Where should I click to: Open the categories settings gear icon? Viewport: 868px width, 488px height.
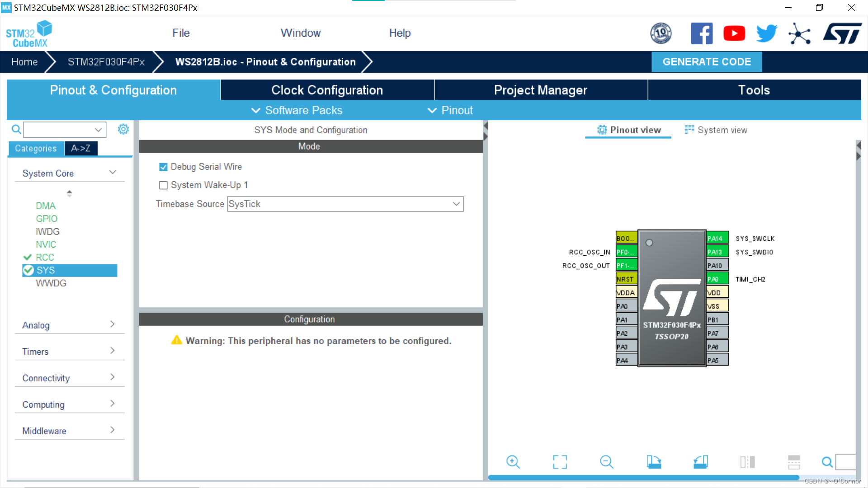[x=123, y=130]
